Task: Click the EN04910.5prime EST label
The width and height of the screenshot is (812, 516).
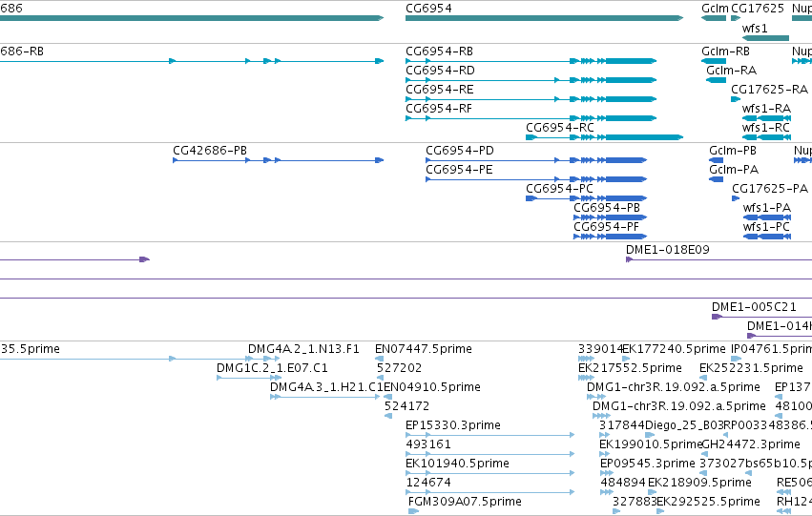Action: point(432,387)
